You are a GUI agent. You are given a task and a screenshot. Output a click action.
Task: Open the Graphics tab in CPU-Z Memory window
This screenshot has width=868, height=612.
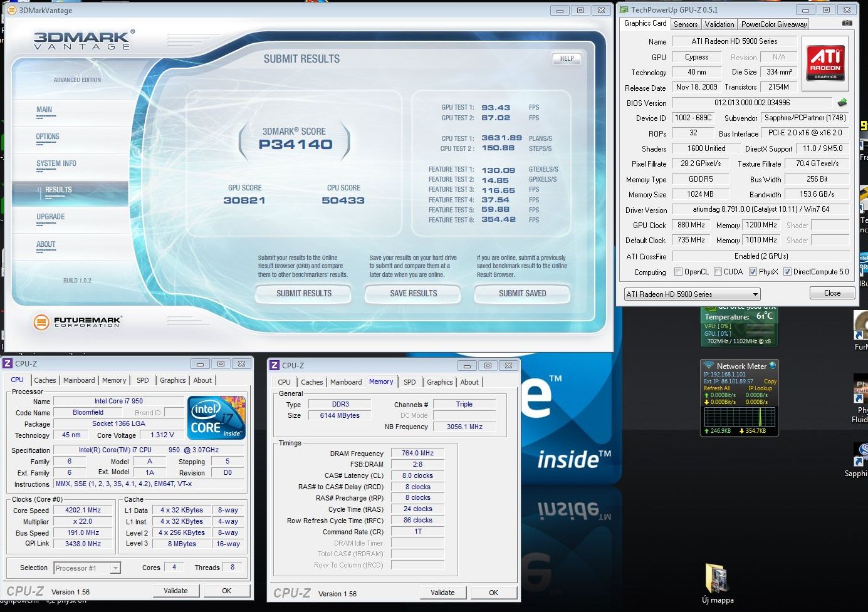(440, 382)
